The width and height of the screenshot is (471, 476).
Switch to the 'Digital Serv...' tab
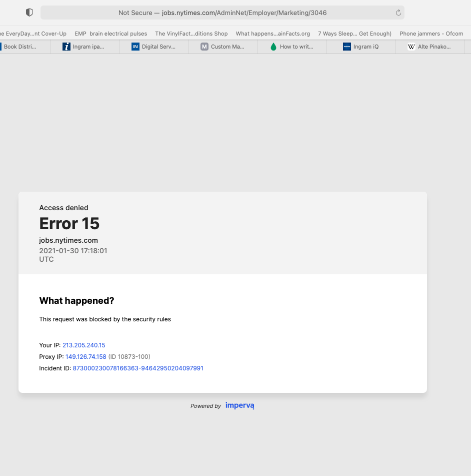coord(154,47)
